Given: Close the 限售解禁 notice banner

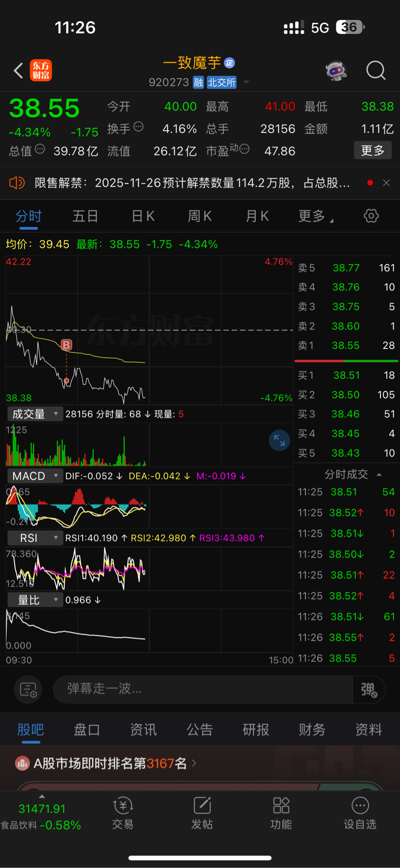Looking at the screenshot, I should click(386, 182).
